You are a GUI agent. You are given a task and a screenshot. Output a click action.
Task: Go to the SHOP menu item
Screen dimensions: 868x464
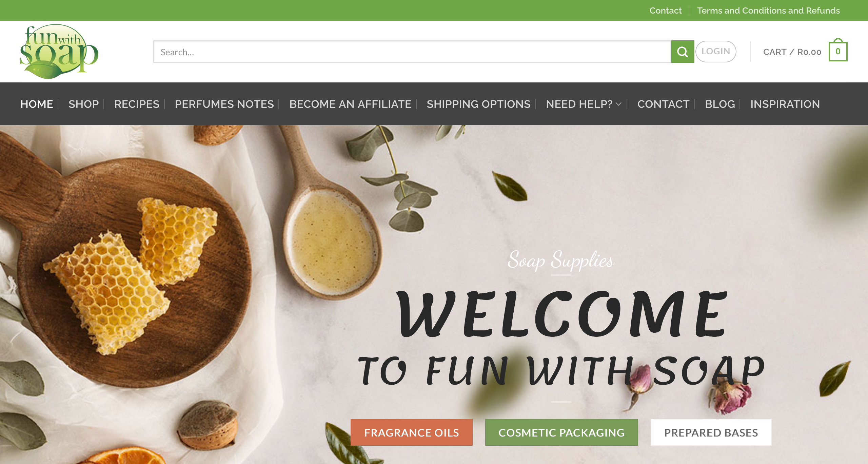click(83, 104)
